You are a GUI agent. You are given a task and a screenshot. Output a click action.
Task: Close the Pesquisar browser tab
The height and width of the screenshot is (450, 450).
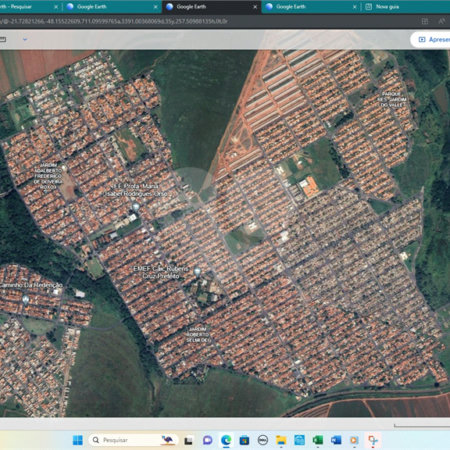(x=56, y=7)
